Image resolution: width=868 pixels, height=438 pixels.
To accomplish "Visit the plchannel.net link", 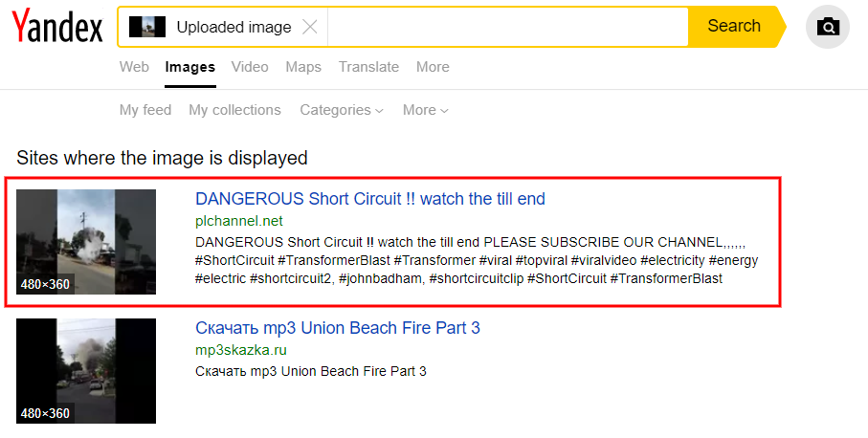I will tap(239, 221).
